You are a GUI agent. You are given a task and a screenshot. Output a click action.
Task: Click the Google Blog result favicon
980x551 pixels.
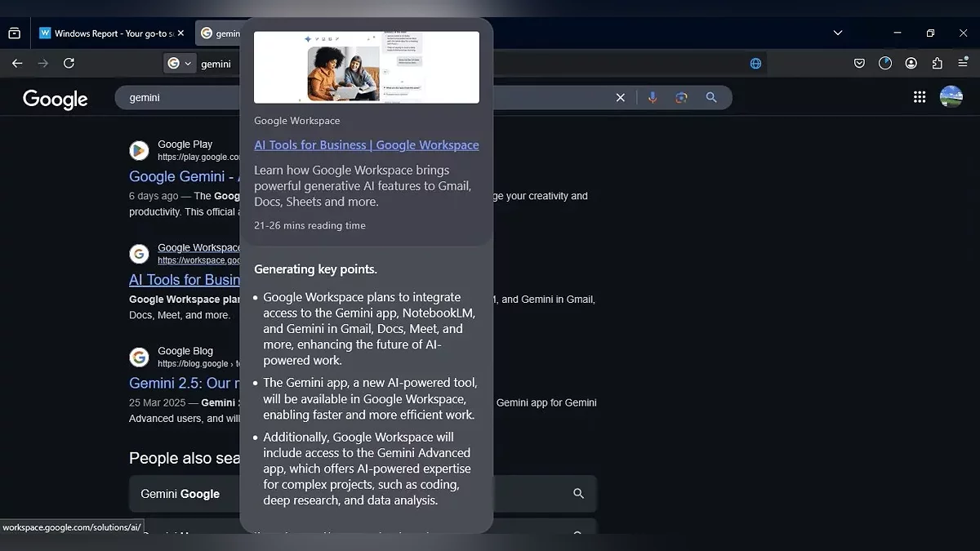139,358
